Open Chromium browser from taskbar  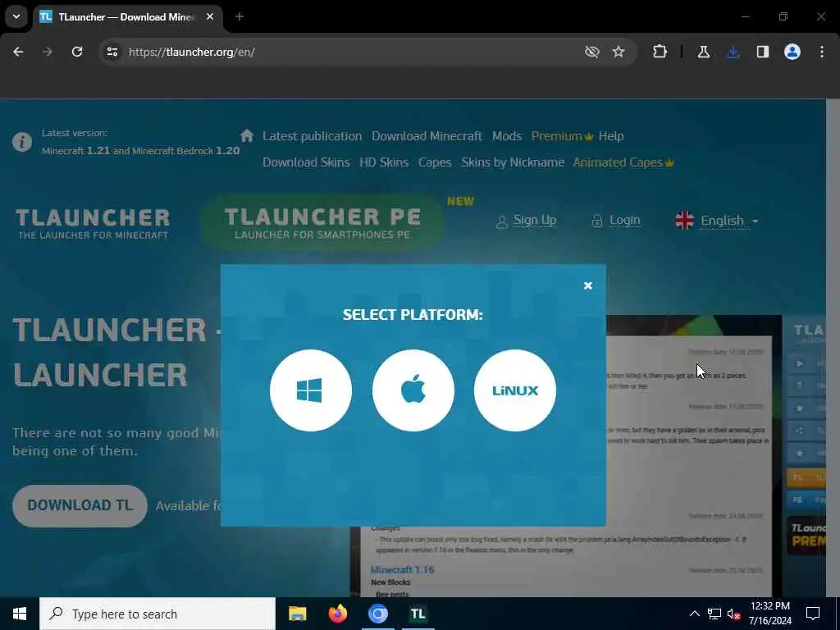click(377, 614)
